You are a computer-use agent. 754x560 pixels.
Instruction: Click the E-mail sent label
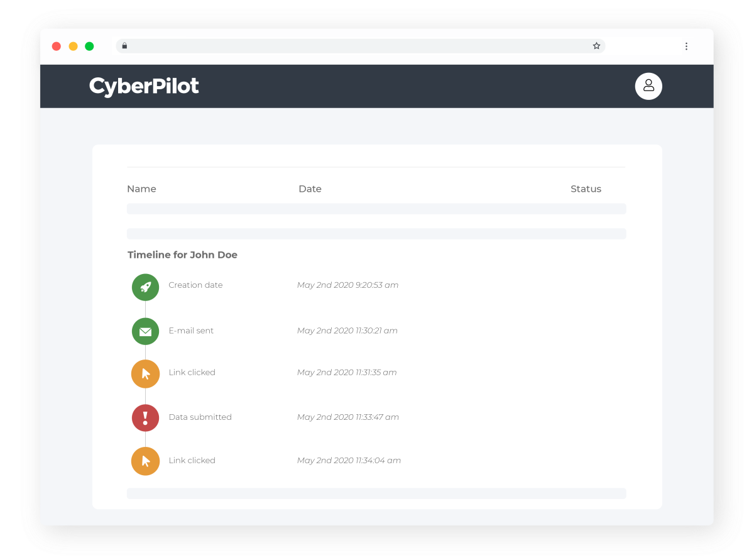(191, 331)
